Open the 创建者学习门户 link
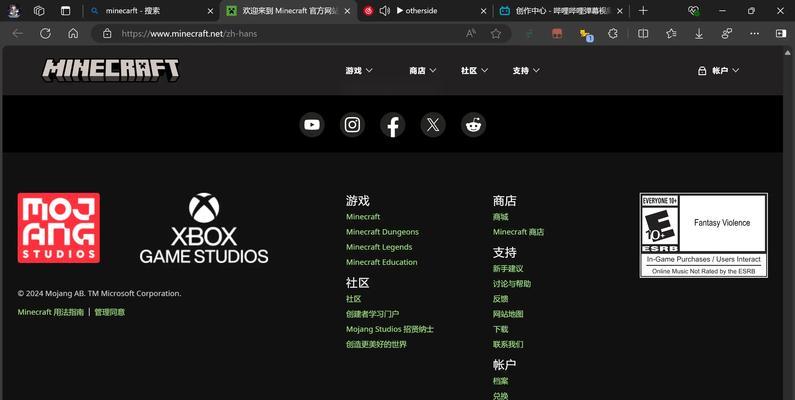 pyautogui.click(x=373, y=314)
